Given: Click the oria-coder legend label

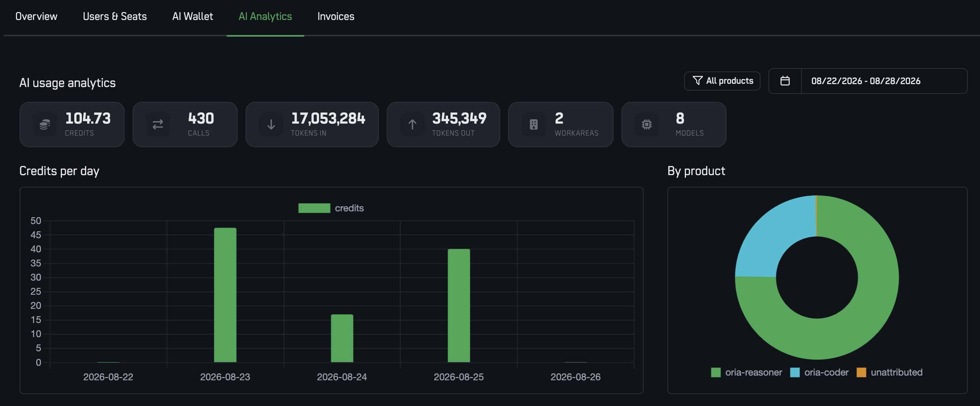Looking at the screenshot, I should 826,372.
